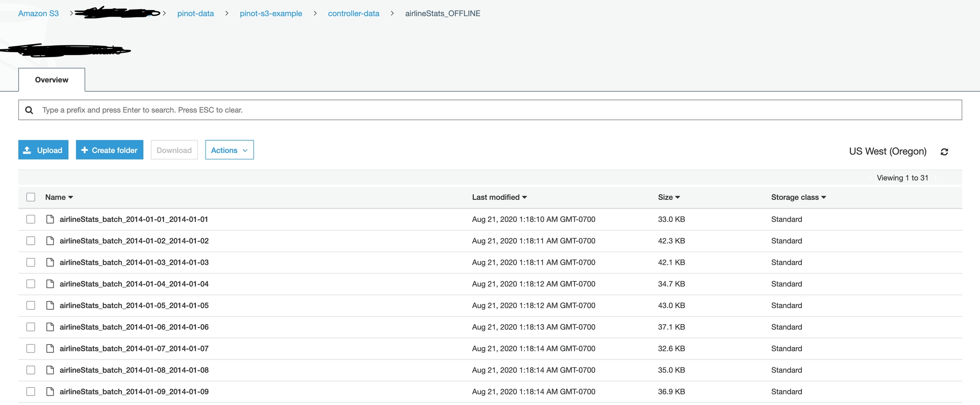Viewport: 980px width, 405px height.
Task: Click the search magnifier icon
Action: click(29, 110)
